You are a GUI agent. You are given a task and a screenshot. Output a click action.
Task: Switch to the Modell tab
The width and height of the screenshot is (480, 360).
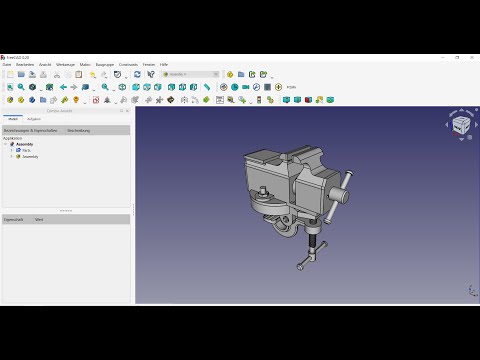click(13, 119)
